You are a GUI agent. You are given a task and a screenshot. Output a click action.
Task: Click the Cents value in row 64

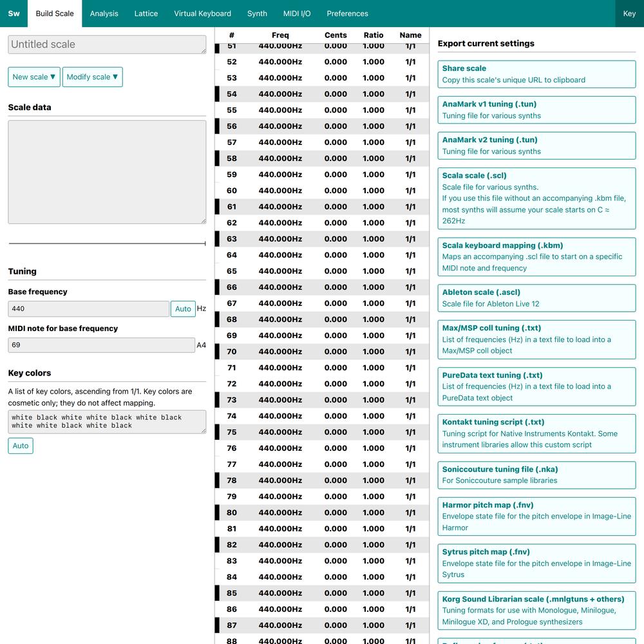(336, 255)
